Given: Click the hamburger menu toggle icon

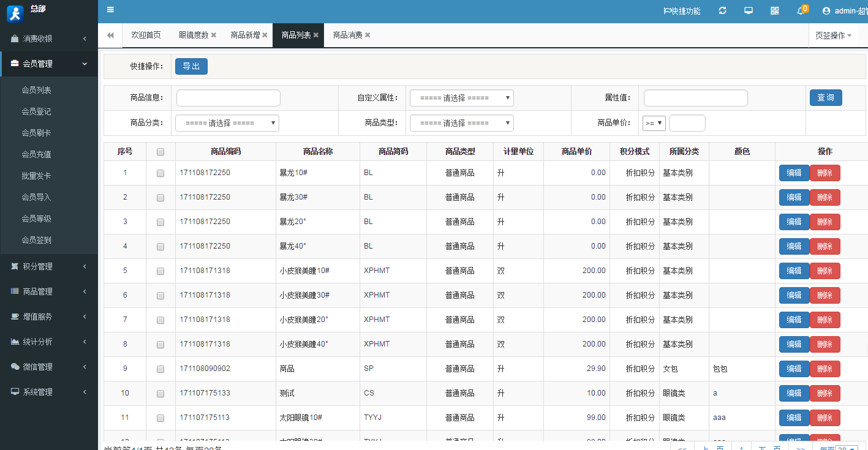Looking at the screenshot, I should [x=110, y=10].
